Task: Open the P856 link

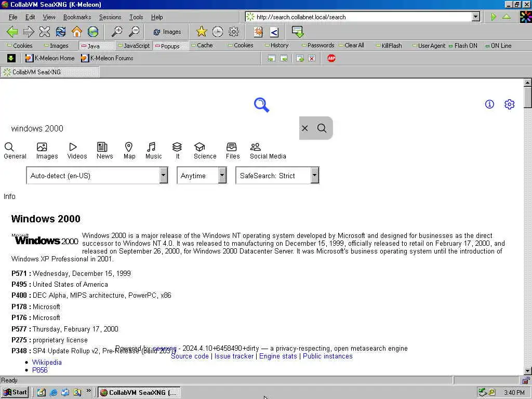Action: pyautogui.click(x=39, y=370)
